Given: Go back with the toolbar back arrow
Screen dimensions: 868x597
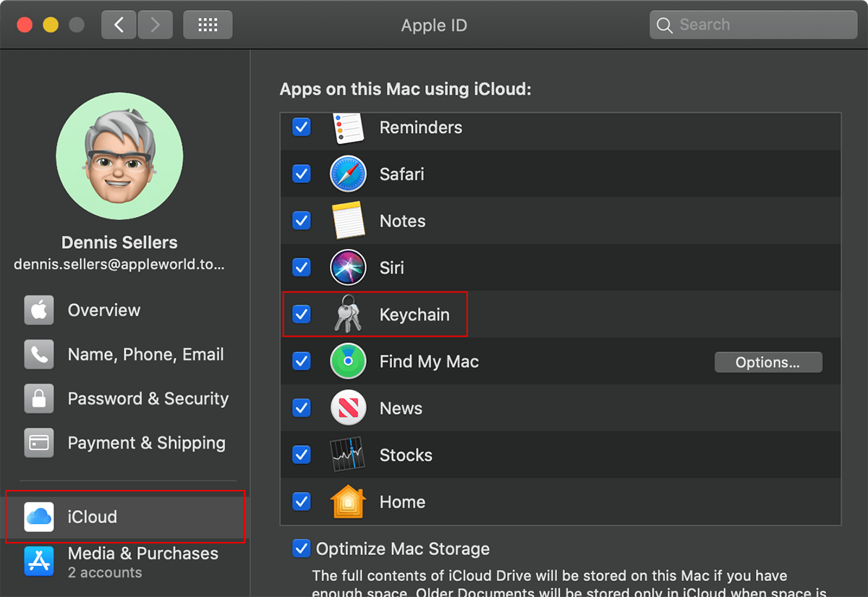Looking at the screenshot, I should pyautogui.click(x=119, y=25).
